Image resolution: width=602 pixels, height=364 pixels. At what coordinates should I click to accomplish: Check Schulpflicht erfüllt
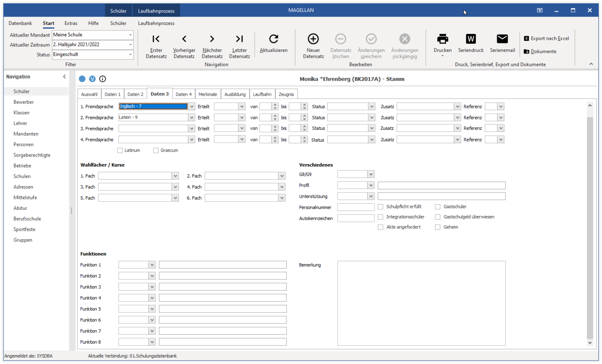380,207
